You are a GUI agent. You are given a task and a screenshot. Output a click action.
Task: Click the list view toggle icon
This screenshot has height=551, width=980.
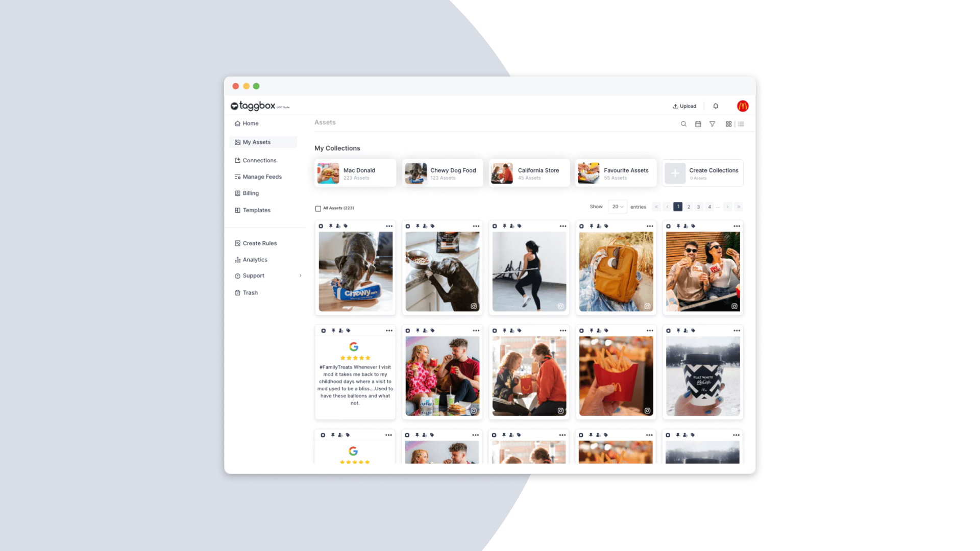pos(741,124)
